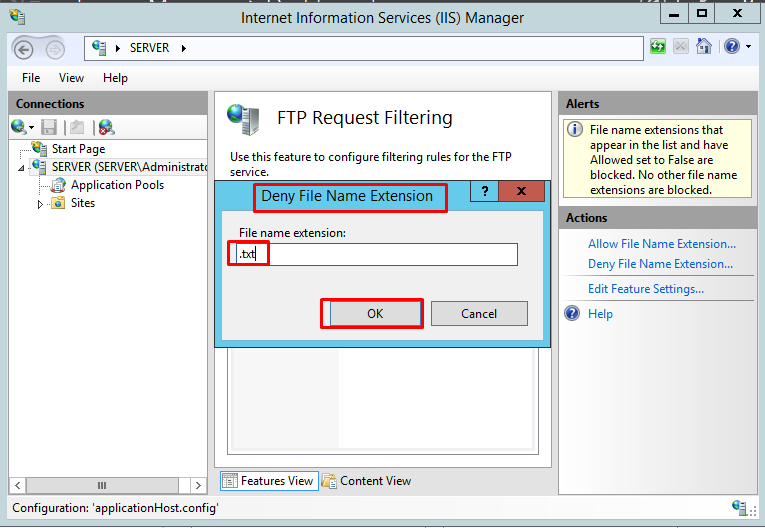Collapse the SERVER node in the tree

pos(22,168)
